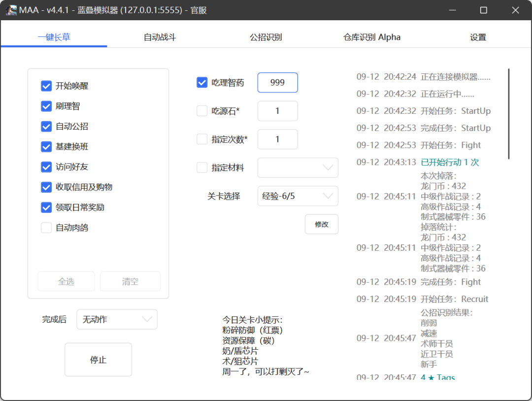Image resolution: width=532 pixels, height=401 pixels.
Task: Click the 开始任务: StartUp log line
Action: (x=456, y=111)
